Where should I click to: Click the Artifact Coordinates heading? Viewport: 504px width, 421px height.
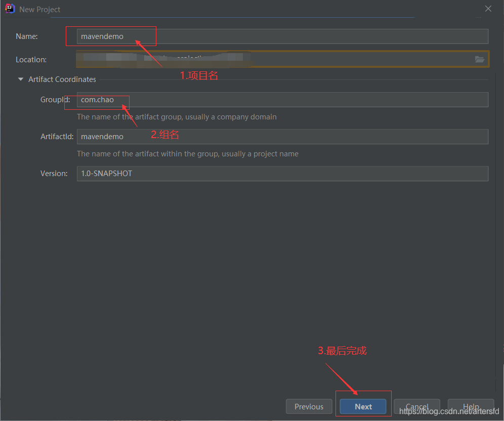[62, 79]
